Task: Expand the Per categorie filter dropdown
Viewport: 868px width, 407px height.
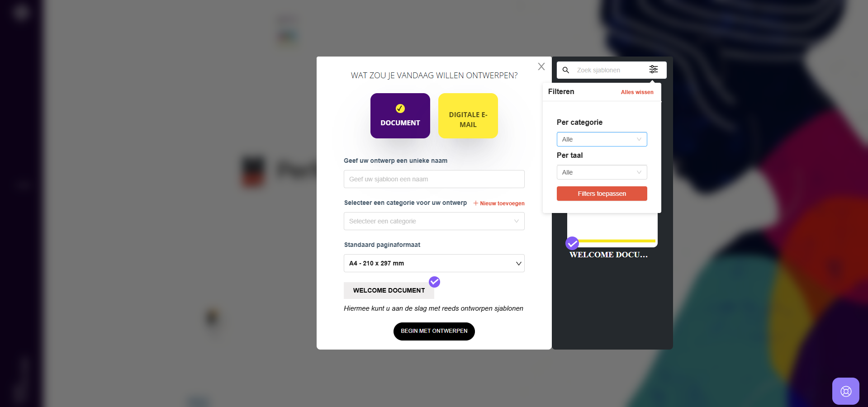Action: pos(602,139)
